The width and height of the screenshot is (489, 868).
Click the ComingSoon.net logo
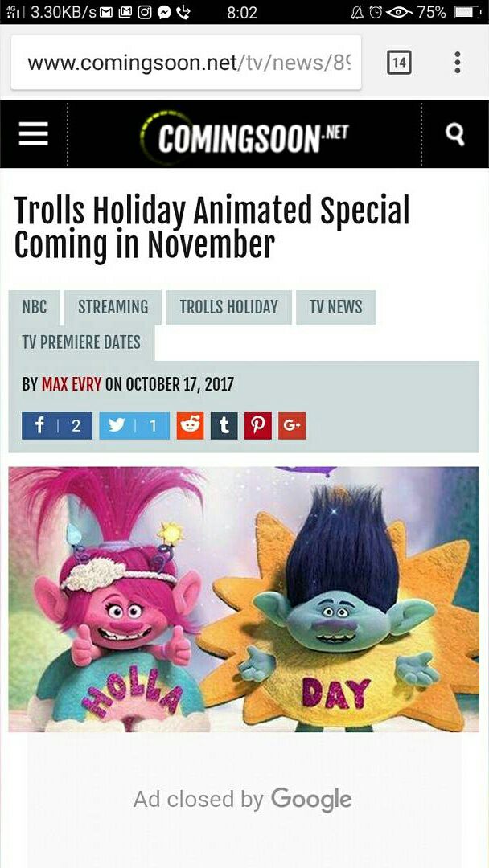point(244,136)
